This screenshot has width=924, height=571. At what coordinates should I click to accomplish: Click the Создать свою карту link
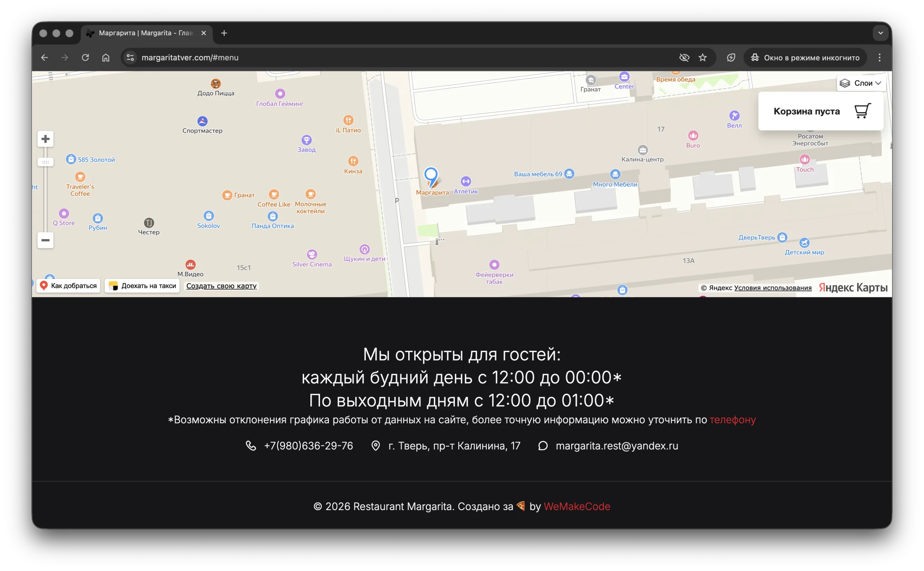pyautogui.click(x=221, y=286)
